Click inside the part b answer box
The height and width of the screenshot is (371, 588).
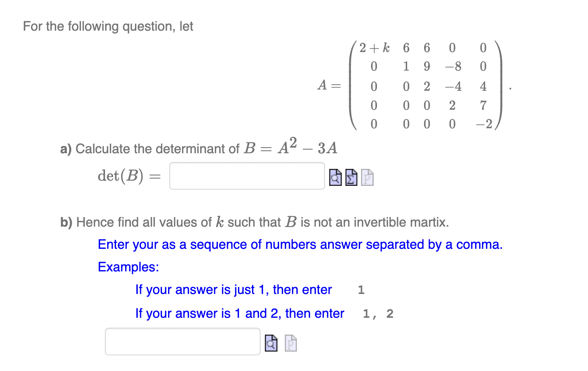(182, 342)
